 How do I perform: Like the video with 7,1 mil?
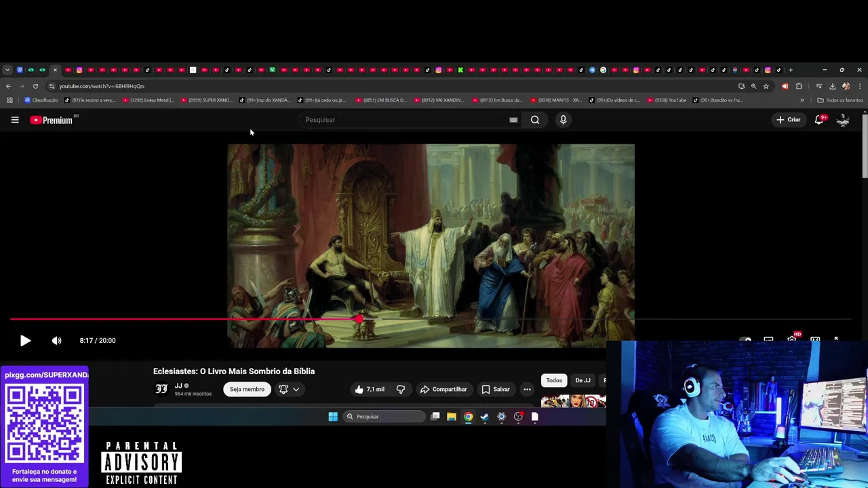coord(369,389)
